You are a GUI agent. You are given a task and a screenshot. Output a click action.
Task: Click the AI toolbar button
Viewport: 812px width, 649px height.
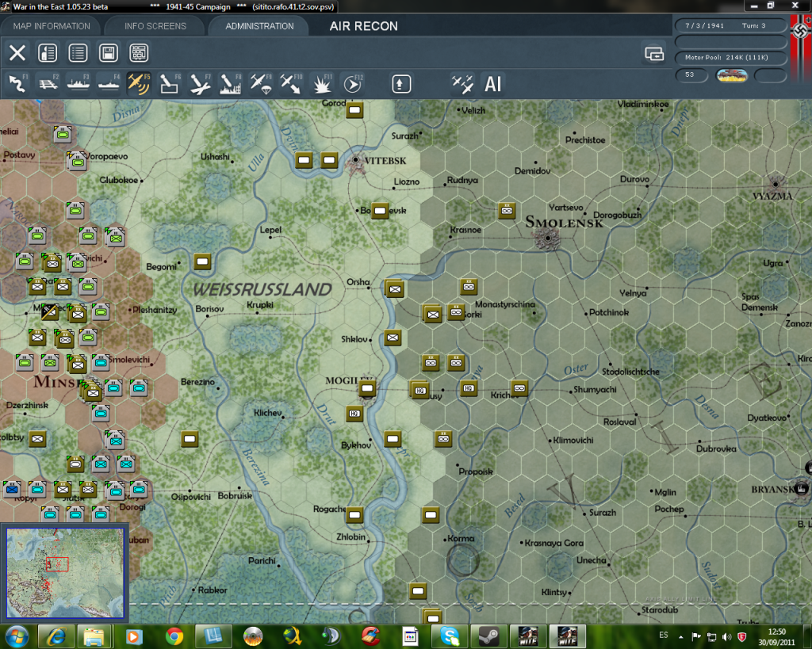pos(492,84)
